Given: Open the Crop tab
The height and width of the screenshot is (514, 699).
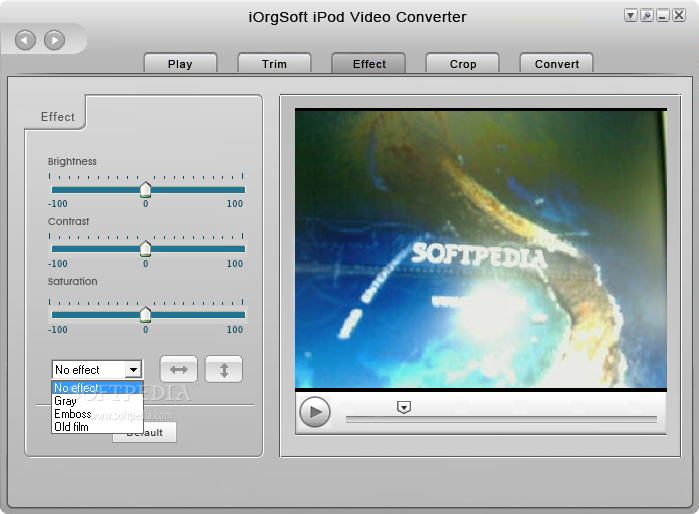Looking at the screenshot, I should (463, 63).
